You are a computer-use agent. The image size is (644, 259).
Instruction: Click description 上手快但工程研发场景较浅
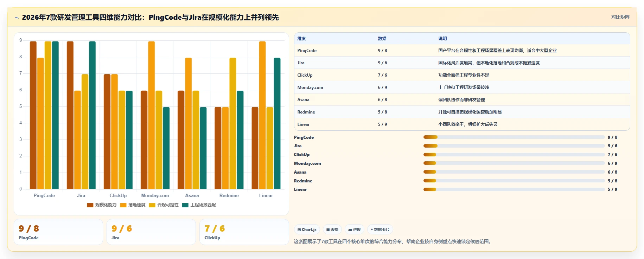click(464, 88)
